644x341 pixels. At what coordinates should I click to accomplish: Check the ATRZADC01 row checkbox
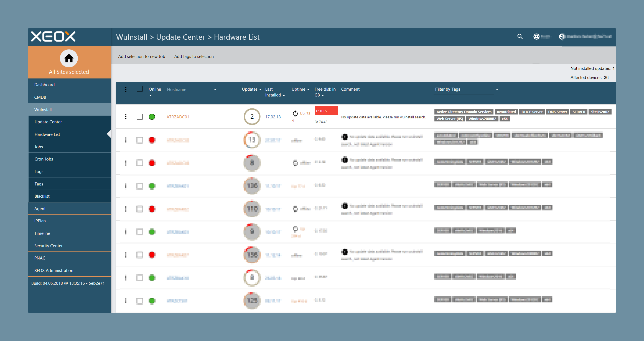140,117
